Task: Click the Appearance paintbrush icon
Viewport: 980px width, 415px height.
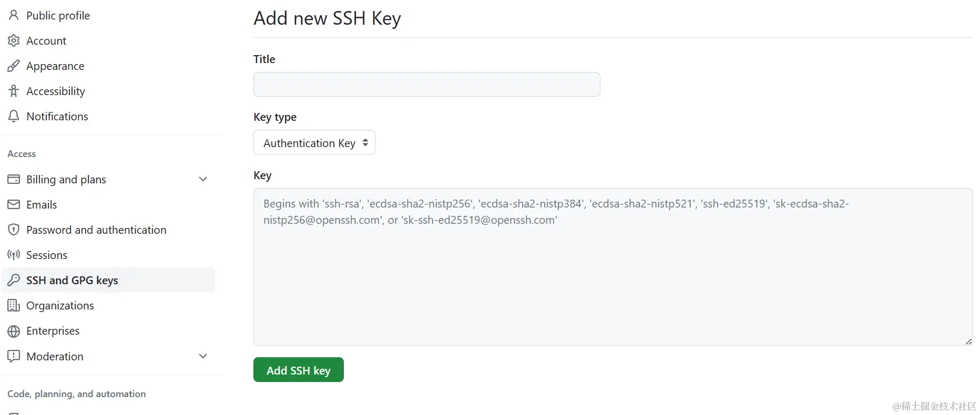Action: click(x=14, y=66)
